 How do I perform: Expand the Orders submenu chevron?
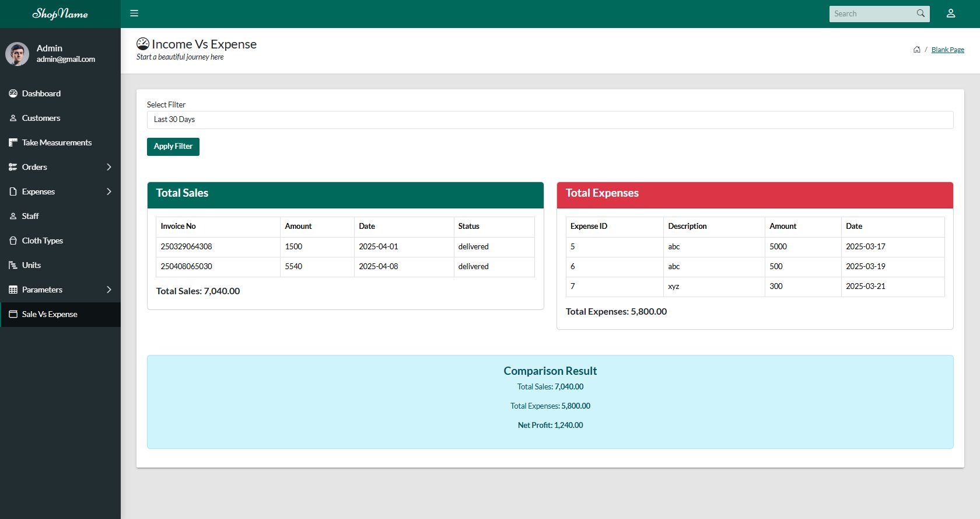pos(109,167)
